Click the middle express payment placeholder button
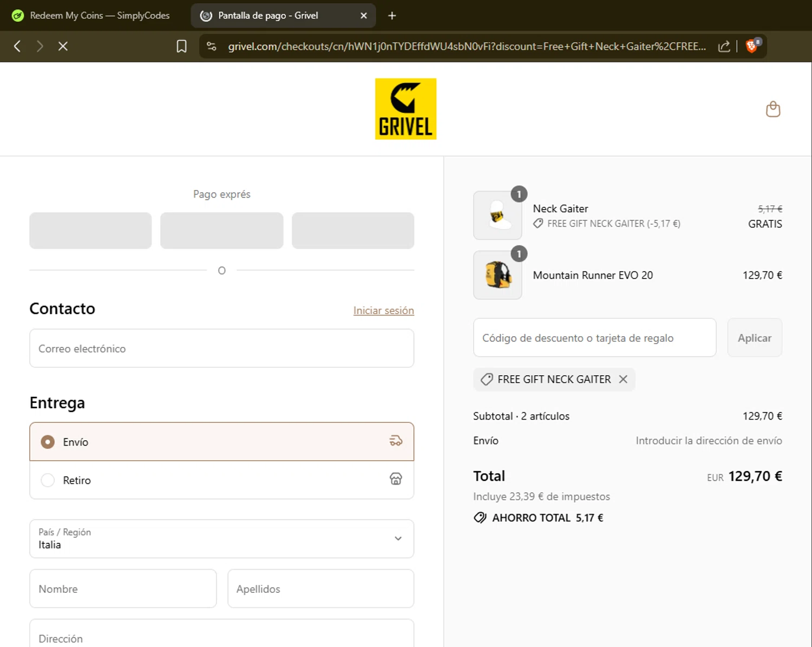The height and width of the screenshot is (647, 812). coord(222,231)
